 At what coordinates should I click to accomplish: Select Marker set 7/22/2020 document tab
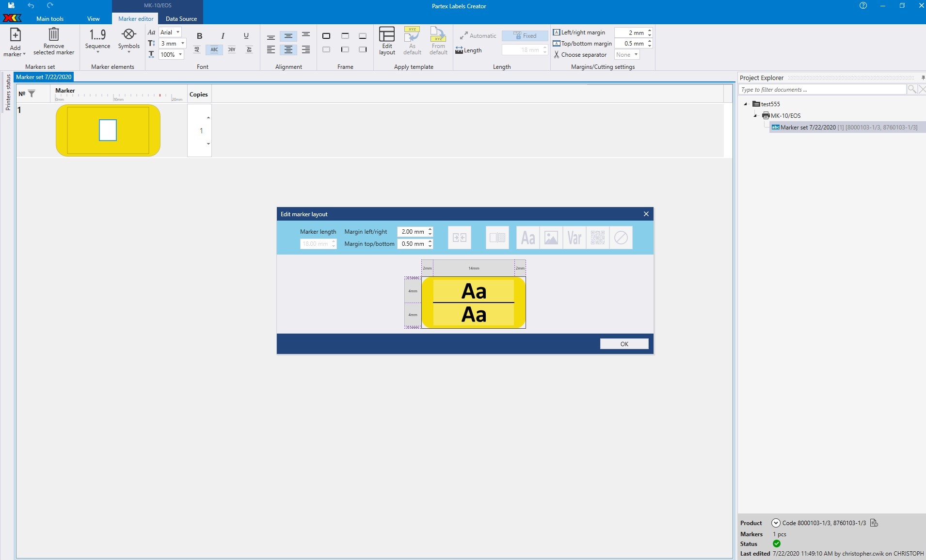pyautogui.click(x=44, y=77)
